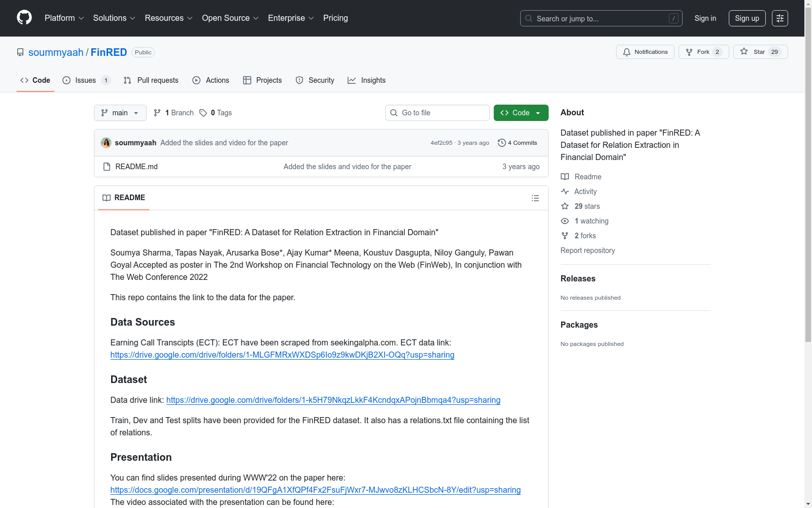812x508 pixels.
Task: Open the Actions tab
Action: point(211,80)
